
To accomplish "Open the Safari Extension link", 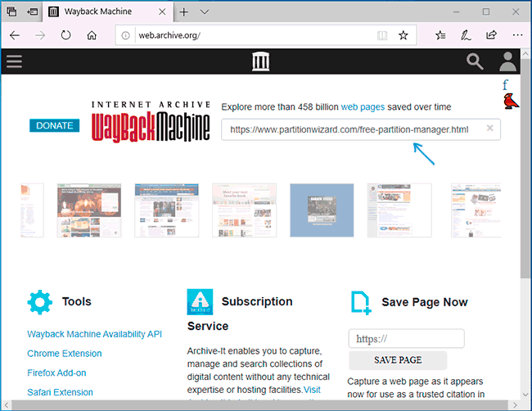I will point(60,392).
